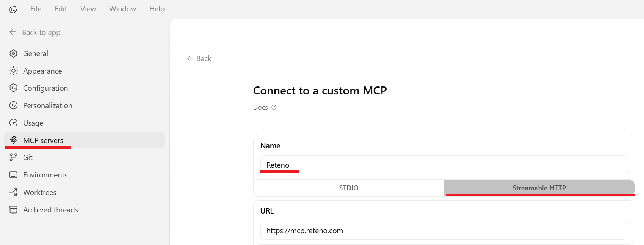Select the STDIO transport option
This screenshot has width=644, height=245.
(x=348, y=188)
